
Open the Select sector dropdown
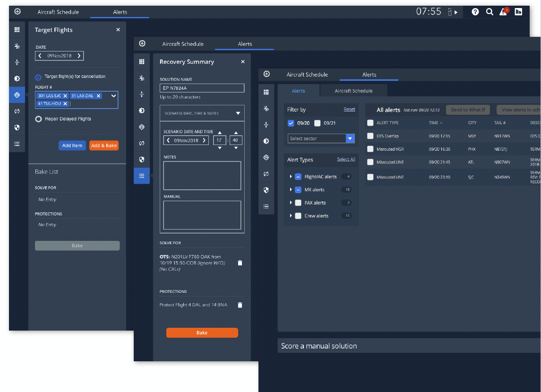click(350, 138)
